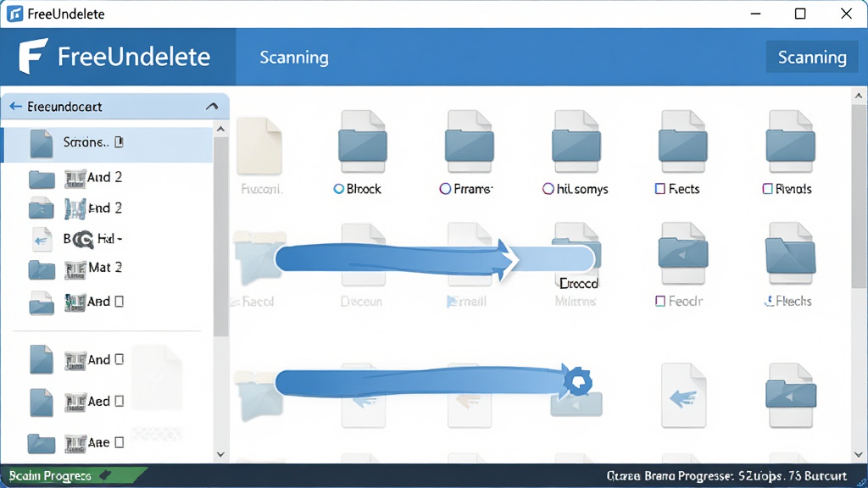Viewport: 868px width, 488px height.
Task: Click the gear icon ending the lower progress bar
Action: (577, 381)
